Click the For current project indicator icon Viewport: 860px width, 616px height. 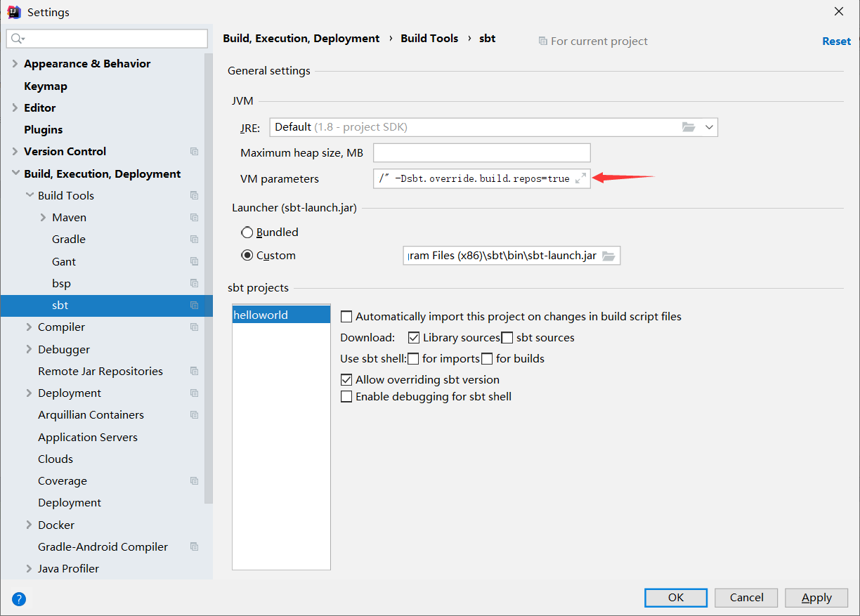[x=542, y=41]
